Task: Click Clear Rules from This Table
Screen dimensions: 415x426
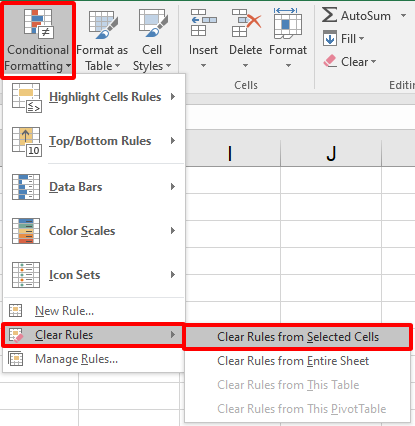Action: pyautogui.click(x=298, y=385)
